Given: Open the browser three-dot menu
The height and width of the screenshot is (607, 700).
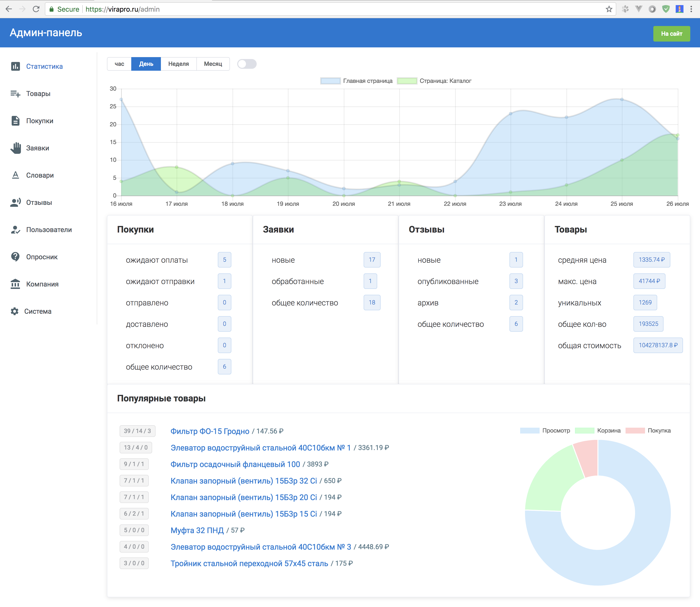Looking at the screenshot, I should tap(691, 9).
